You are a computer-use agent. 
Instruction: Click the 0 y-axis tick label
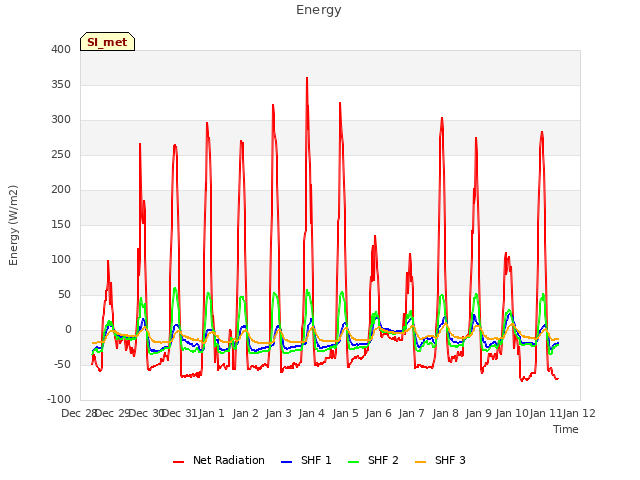(68, 330)
